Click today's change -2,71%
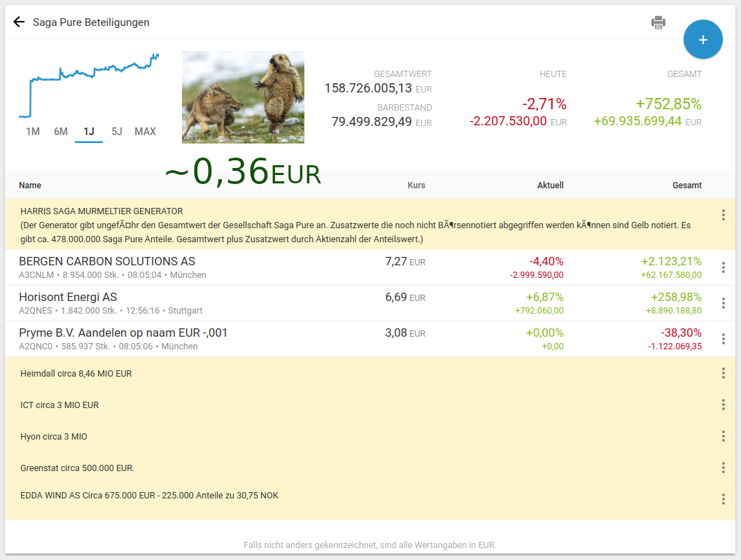This screenshot has height=560, width=741. click(x=544, y=104)
